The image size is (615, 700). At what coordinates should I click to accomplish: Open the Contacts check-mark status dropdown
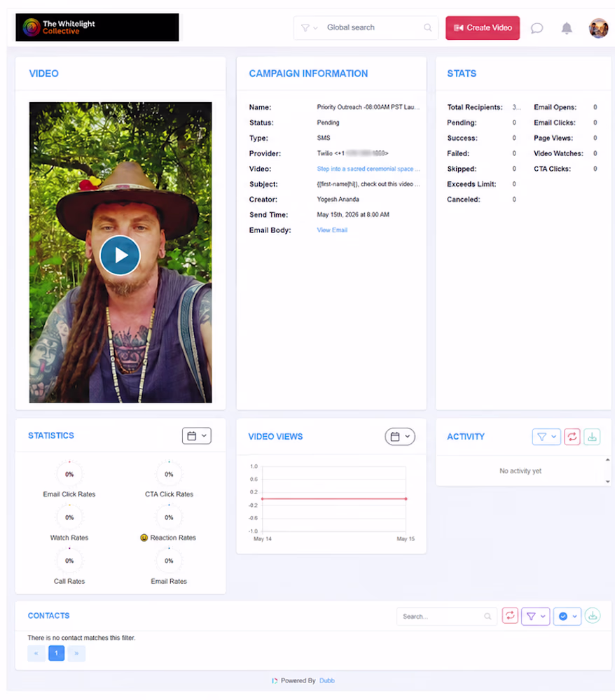pyautogui.click(x=567, y=617)
